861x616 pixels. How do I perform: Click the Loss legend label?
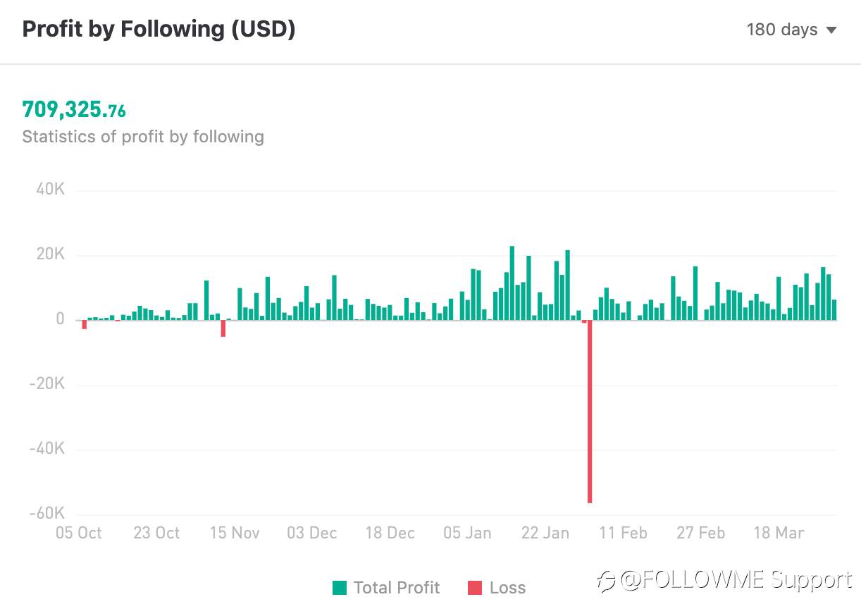coord(507,587)
